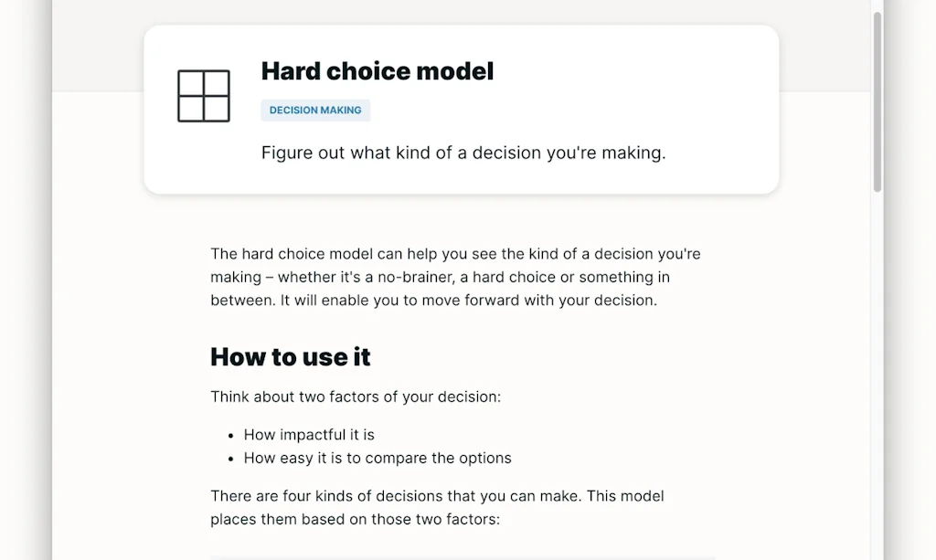Open the Hard choice model title
The image size is (936, 560).
(378, 70)
